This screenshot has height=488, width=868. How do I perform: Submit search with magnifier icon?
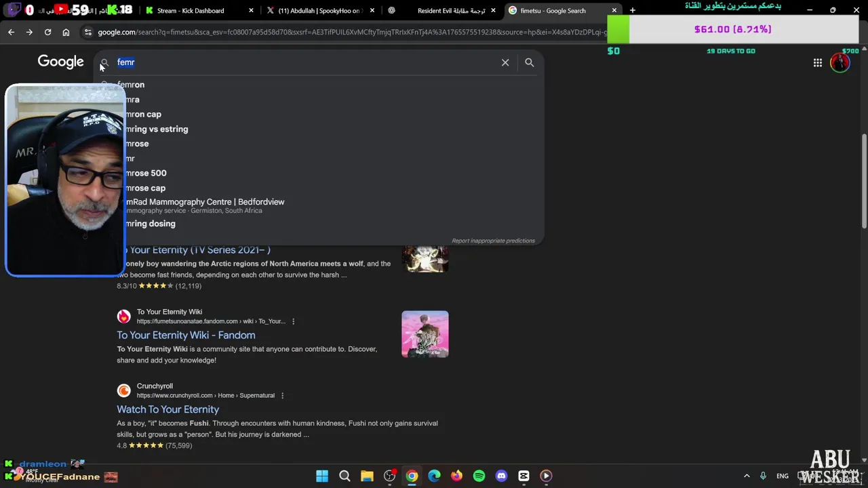tap(530, 62)
